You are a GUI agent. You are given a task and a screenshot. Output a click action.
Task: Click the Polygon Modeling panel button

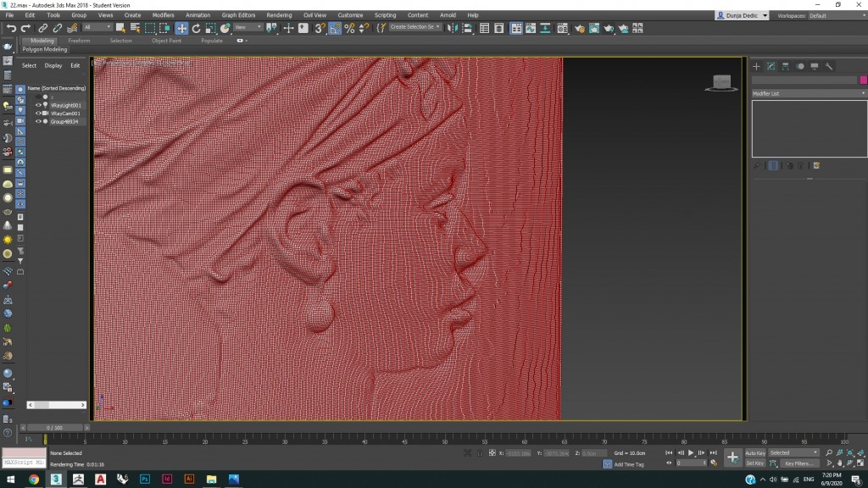[x=44, y=49]
